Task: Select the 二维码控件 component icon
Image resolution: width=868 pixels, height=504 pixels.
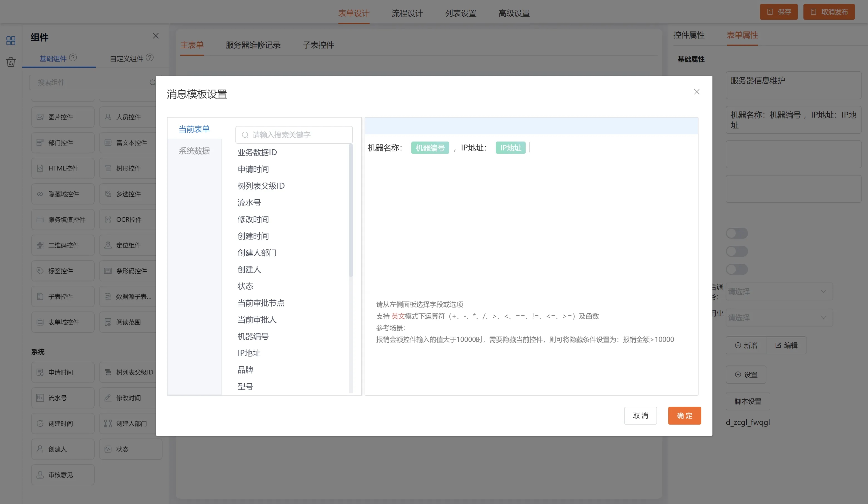Action: 40,245
